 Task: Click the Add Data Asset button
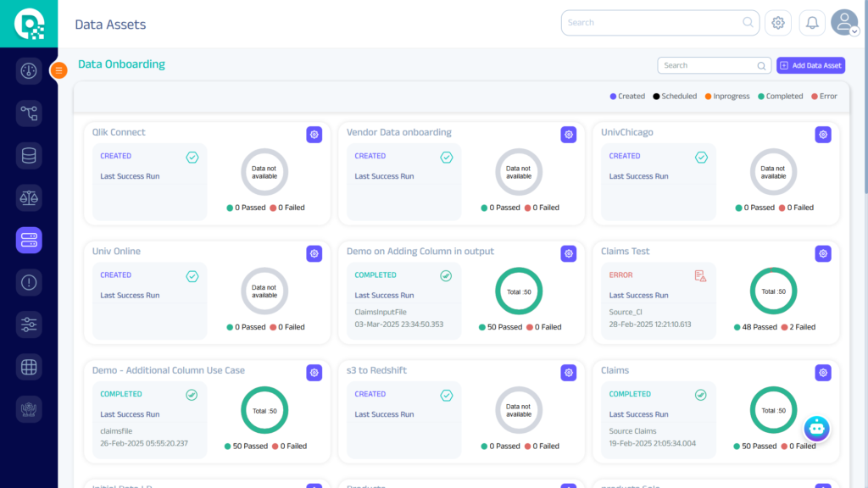810,65
